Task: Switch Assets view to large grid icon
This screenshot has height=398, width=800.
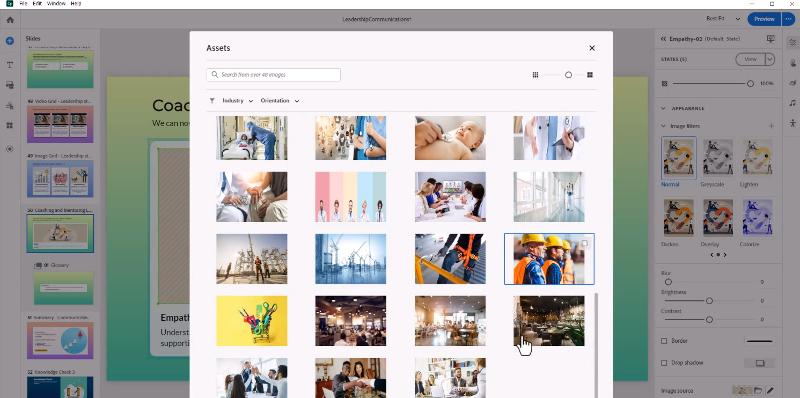Action: click(x=590, y=75)
